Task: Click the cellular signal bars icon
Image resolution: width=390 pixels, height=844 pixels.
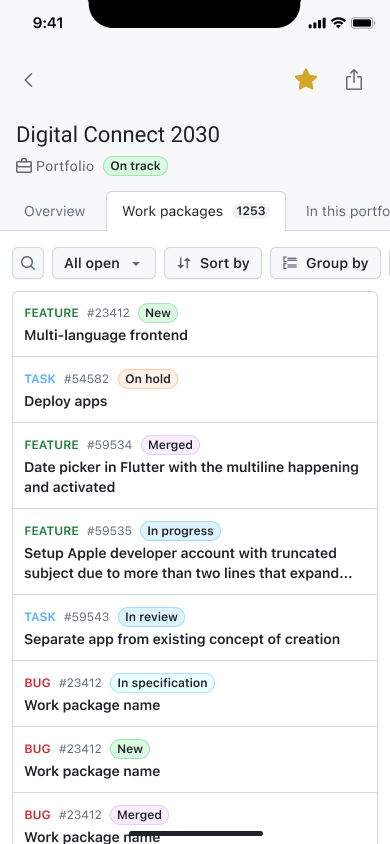Action: 317,23
